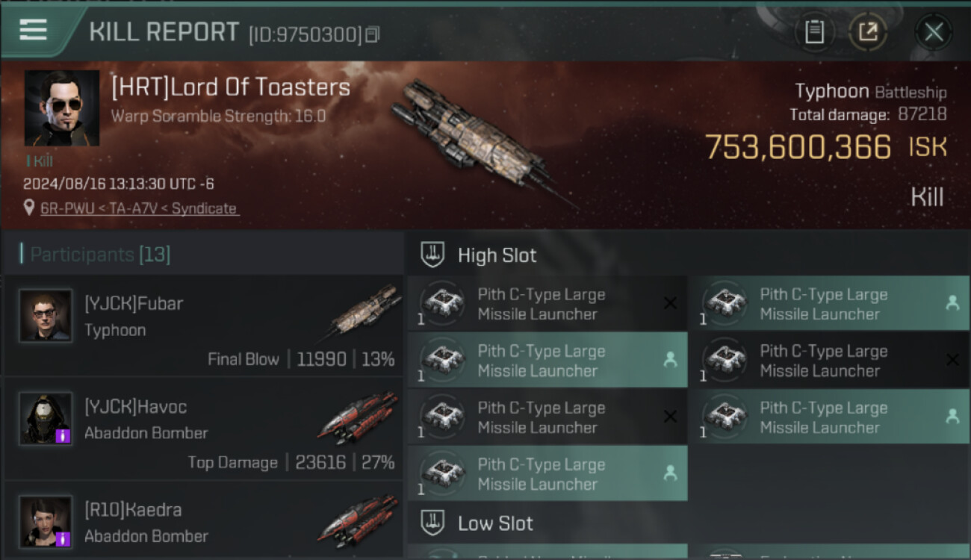Image resolution: width=971 pixels, height=560 pixels.
Task: Open the hamburger menu
Action: [x=34, y=30]
